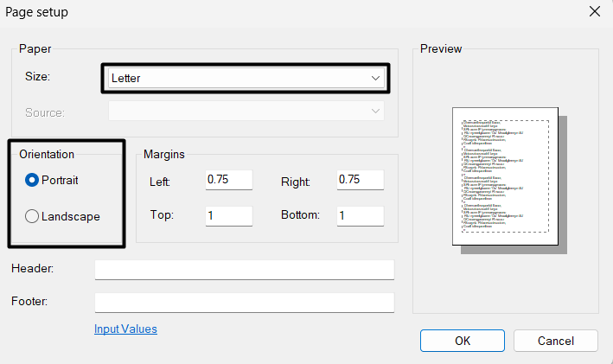The width and height of the screenshot is (613, 364).
Task: Click inside the Header text box
Action: (244, 270)
